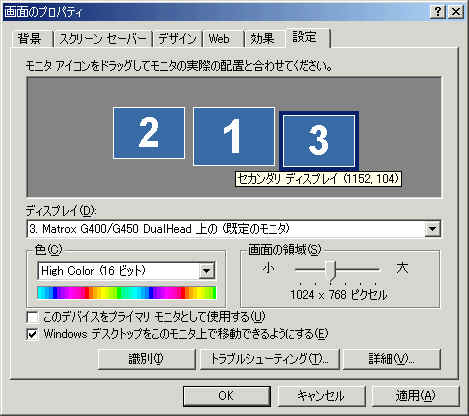Click the color spectrum preview bar
Image resolution: width=469 pixels, height=416 pixels.
pyautogui.click(x=127, y=293)
